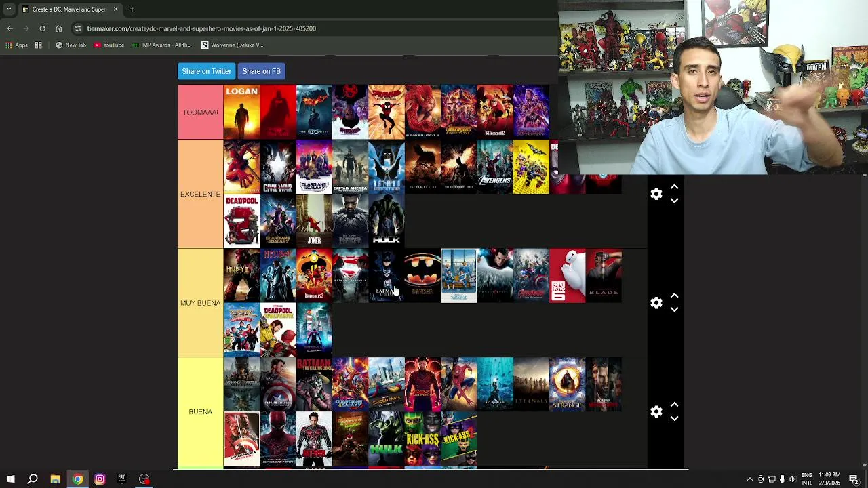Image resolution: width=868 pixels, height=488 pixels.
Task: Select the TOOMAAA! tier label
Action: [x=200, y=112]
